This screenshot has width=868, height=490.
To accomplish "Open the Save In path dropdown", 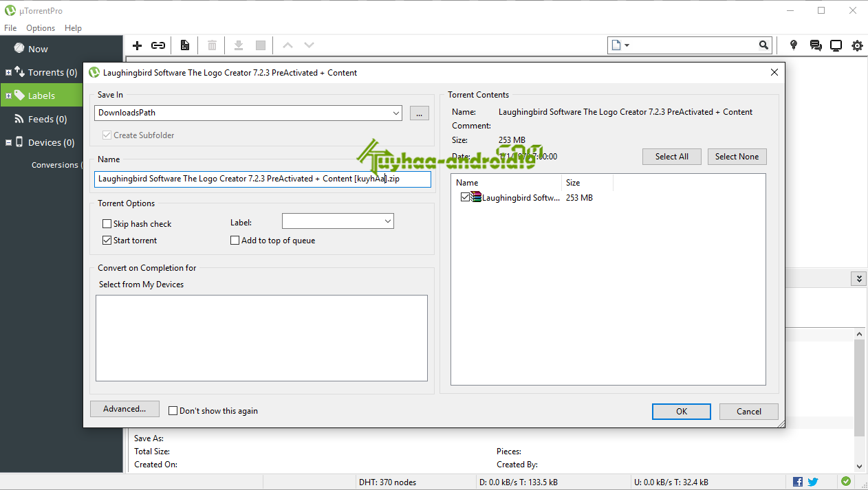I will coord(395,113).
